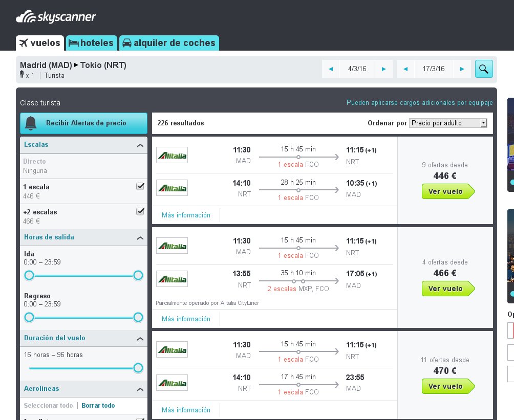Click the 4 ofertas desde text
Image resolution: width=514 pixels, height=420 pixels.
click(445, 262)
